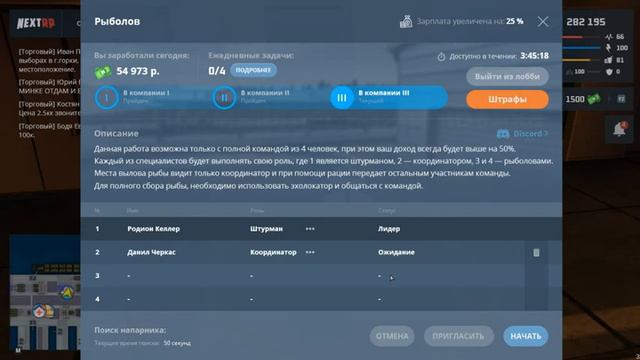Click the yellow hunger bar

(582, 60)
